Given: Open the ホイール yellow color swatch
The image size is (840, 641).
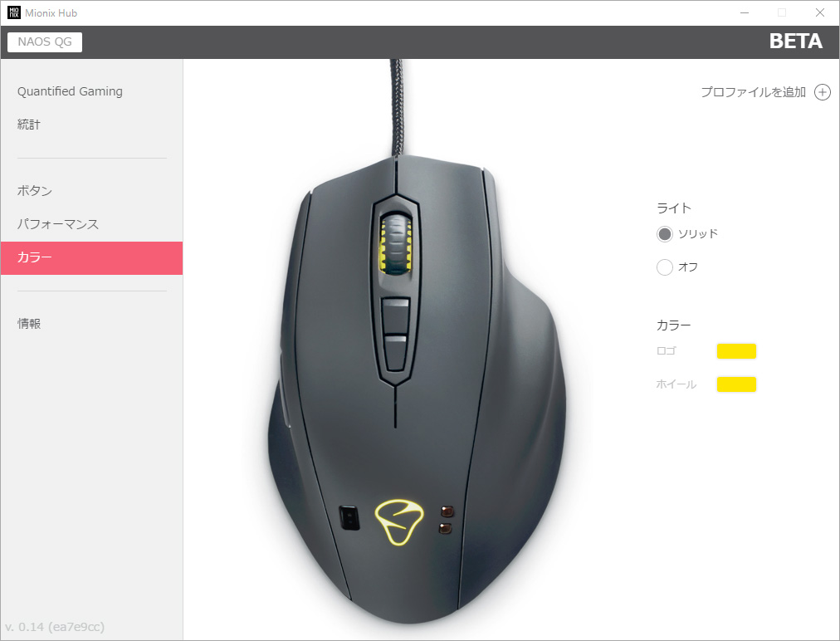Looking at the screenshot, I should point(736,384).
